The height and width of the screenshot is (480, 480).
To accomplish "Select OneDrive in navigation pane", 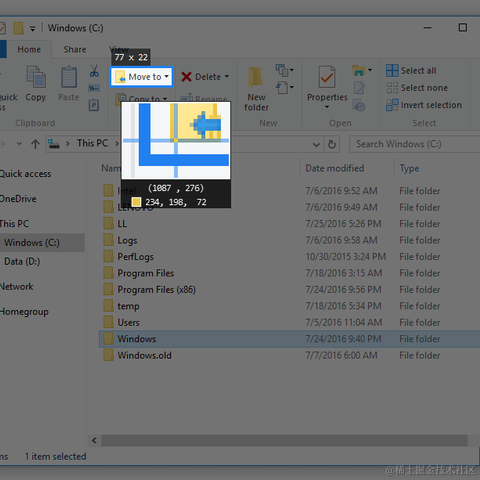I will 18,199.
